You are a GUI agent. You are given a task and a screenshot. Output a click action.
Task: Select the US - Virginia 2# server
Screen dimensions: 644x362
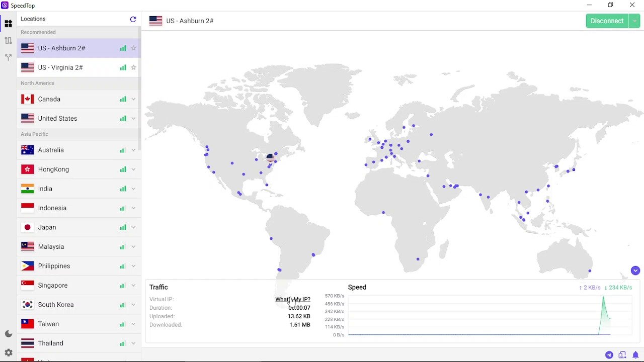[60, 67]
